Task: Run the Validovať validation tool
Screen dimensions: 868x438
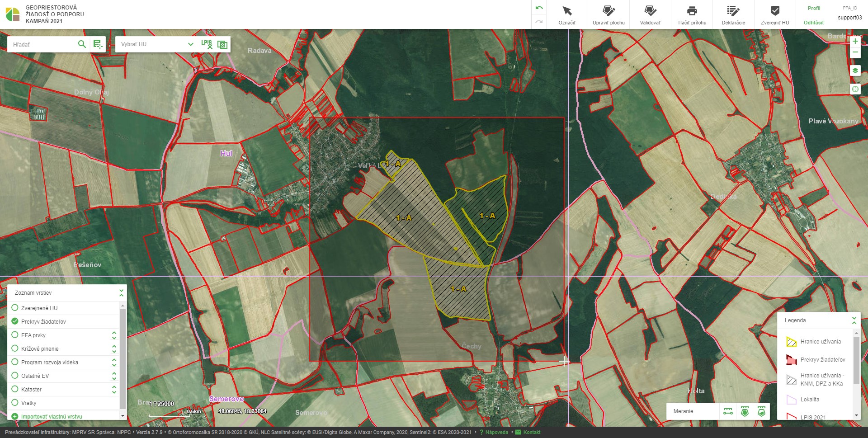Action: pyautogui.click(x=650, y=14)
